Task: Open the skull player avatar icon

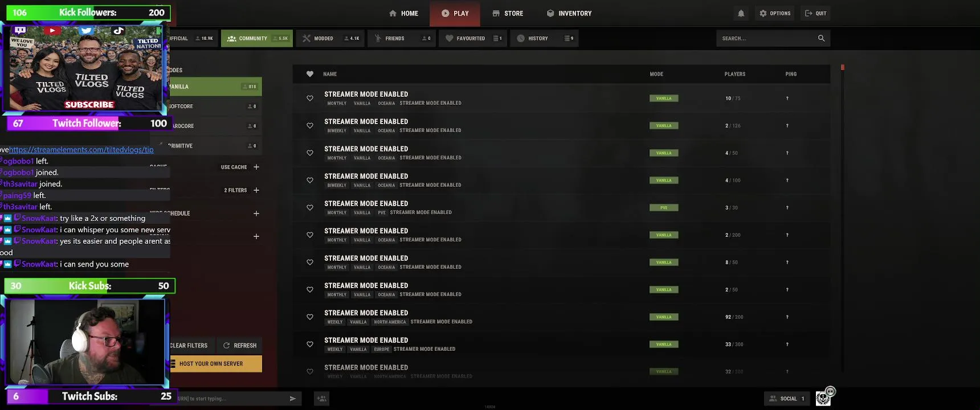Action: pos(823,398)
